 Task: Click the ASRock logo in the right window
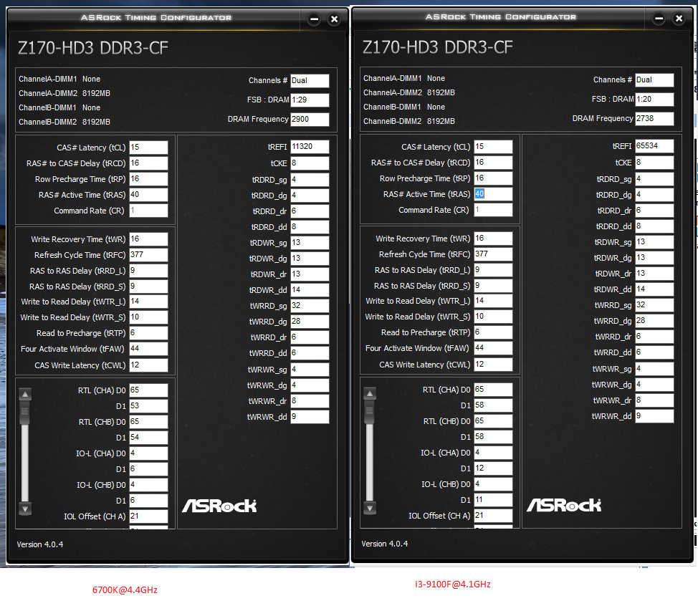click(x=564, y=505)
